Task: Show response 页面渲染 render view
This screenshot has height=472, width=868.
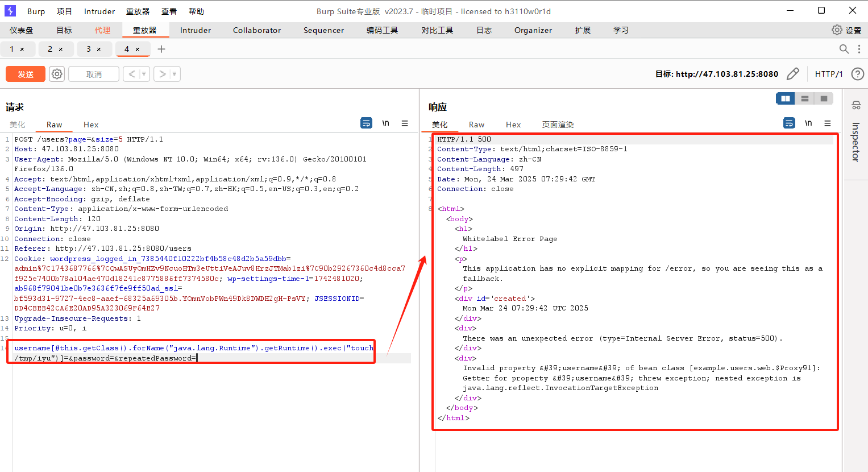Action: coord(558,125)
